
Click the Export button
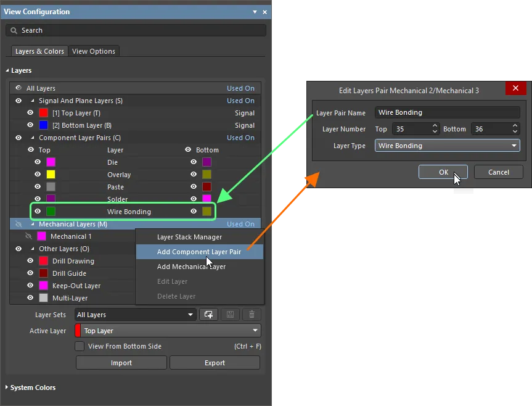215,363
